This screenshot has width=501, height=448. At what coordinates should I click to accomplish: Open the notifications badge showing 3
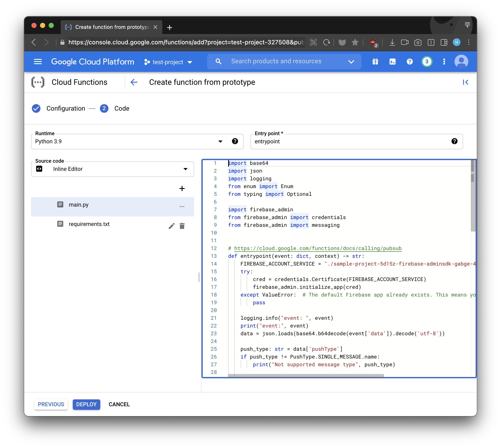click(427, 62)
